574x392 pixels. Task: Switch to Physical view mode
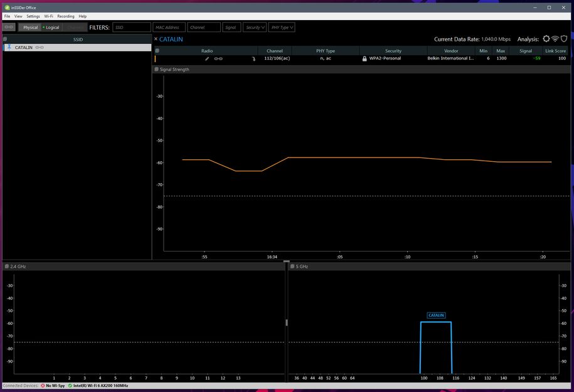click(30, 28)
